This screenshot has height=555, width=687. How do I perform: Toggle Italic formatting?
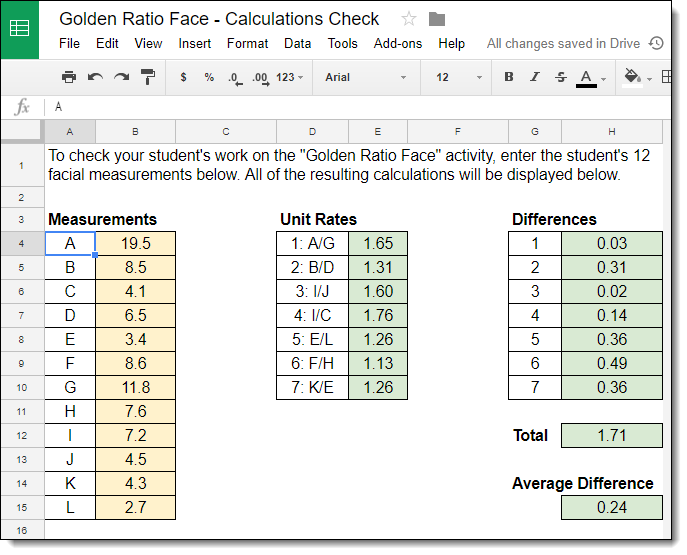pyautogui.click(x=535, y=77)
